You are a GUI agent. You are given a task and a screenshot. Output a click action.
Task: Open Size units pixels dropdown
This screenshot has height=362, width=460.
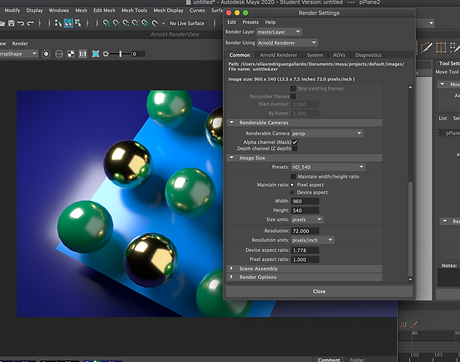point(307,219)
